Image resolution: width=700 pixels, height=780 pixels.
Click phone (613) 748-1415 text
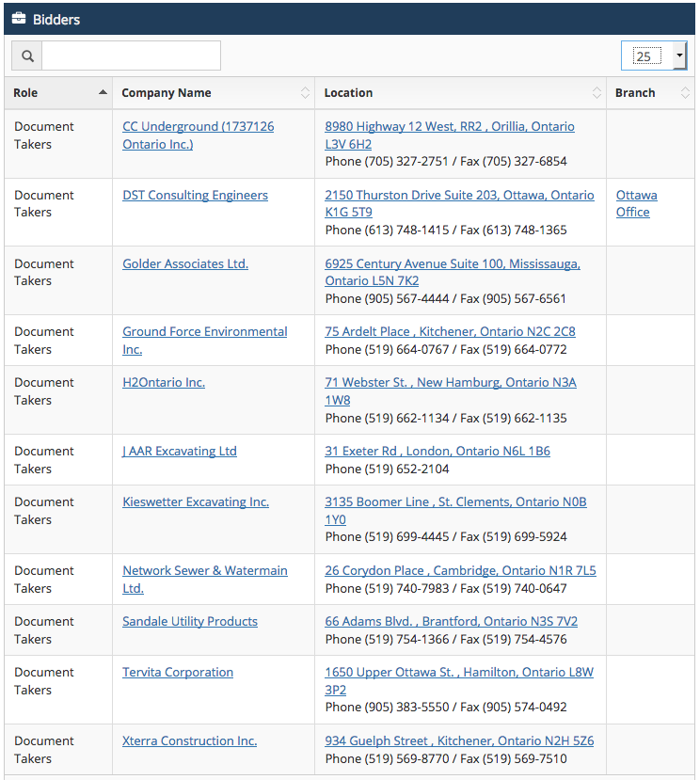coord(387,230)
